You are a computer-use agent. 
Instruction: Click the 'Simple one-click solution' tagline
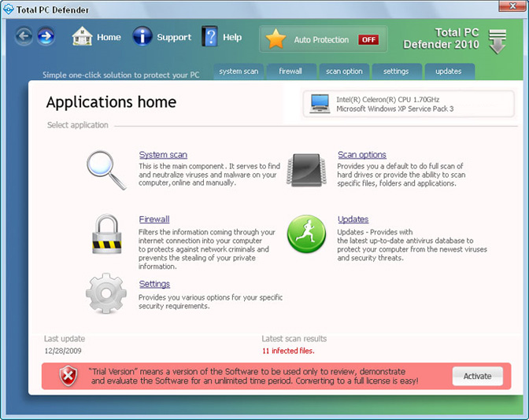point(120,75)
